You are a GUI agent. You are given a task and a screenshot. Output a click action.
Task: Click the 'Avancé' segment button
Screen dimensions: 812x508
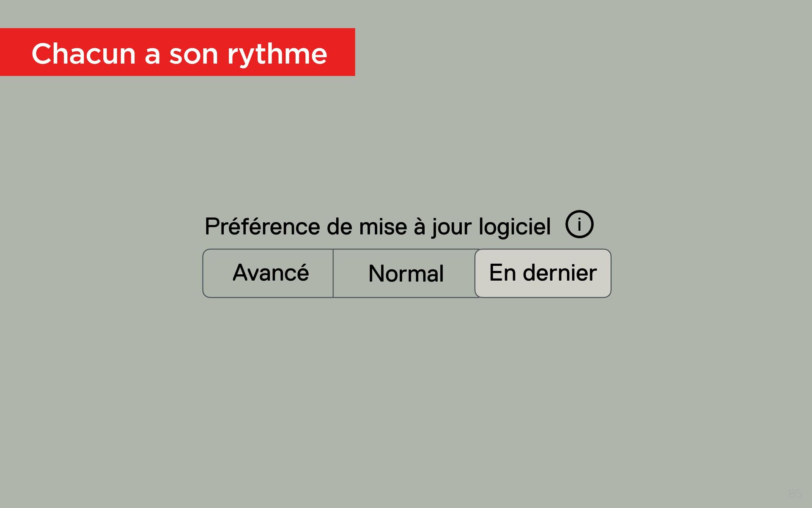point(270,273)
